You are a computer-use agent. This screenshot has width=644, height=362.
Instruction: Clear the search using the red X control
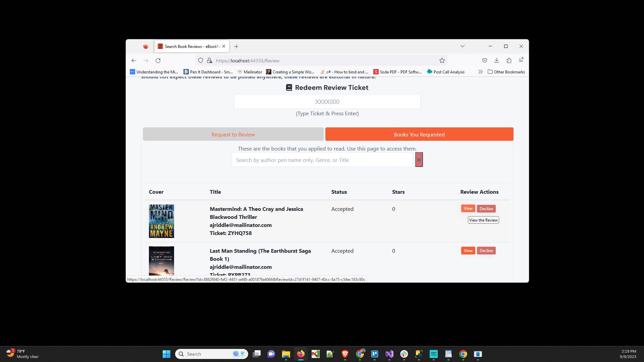(x=419, y=160)
